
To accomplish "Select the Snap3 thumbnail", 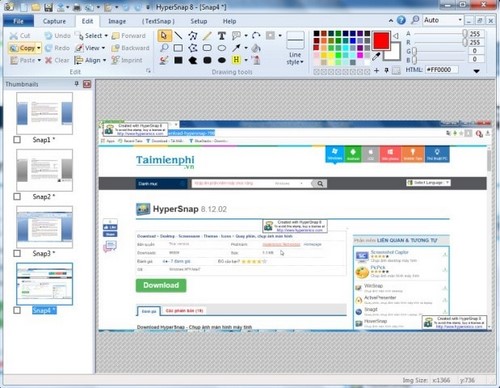I will click(45, 227).
